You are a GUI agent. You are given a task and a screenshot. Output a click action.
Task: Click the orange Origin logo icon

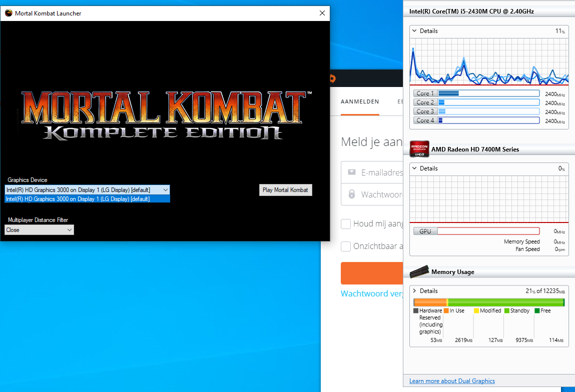coord(332,78)
